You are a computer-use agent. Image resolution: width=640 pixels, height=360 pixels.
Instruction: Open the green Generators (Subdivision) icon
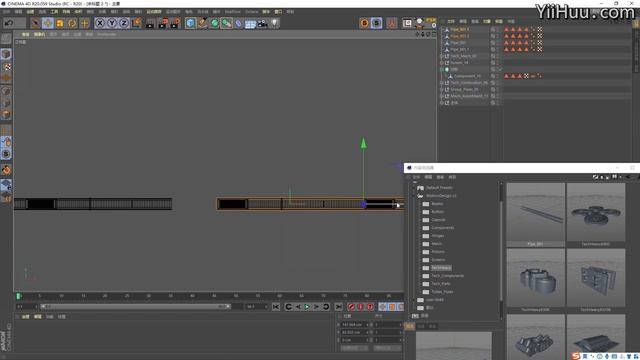click(214, 23)
